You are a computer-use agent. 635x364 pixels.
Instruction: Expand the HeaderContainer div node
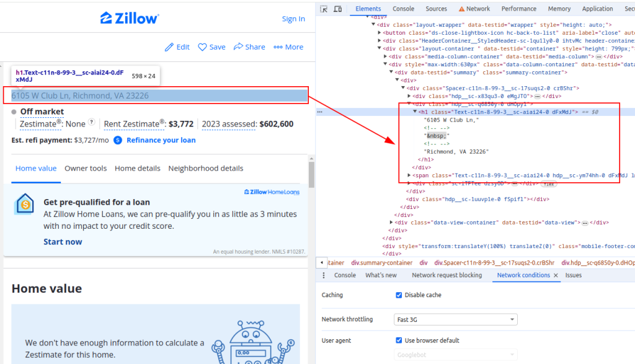[380, 40]
